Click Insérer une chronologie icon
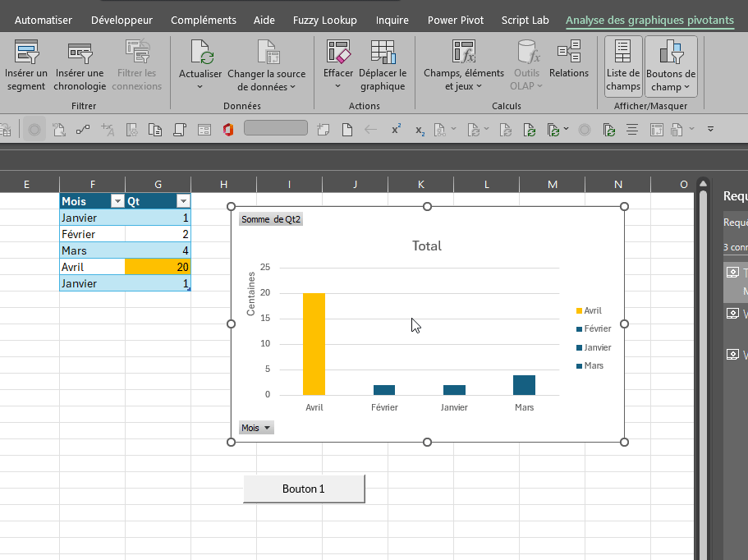Image resolution: width=748 pixels, height=560 pixels. (x=80, y=53)
